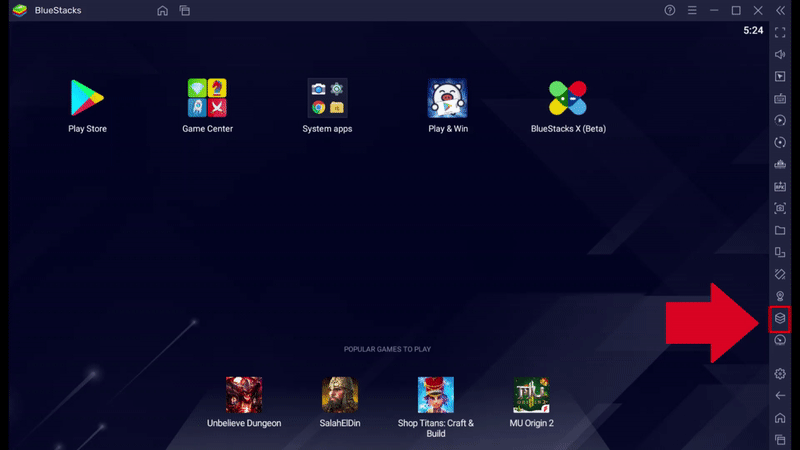Click the home icon in sidebar
800x450 pixels.
click(780, 418)
